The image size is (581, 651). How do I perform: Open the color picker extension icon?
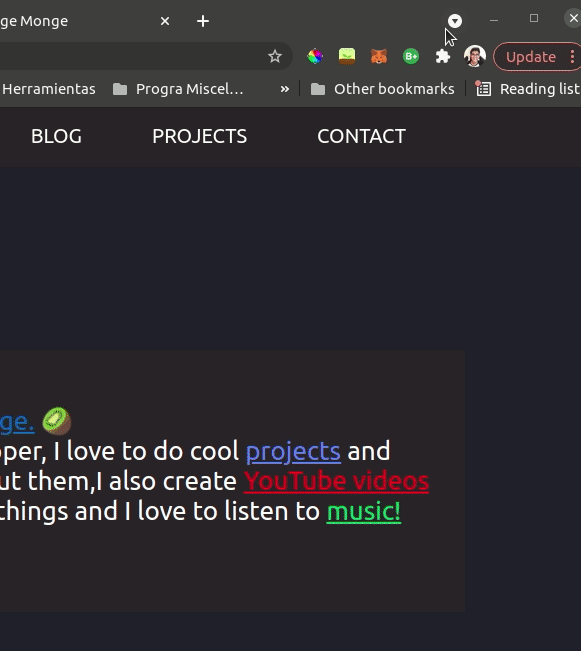315,56
